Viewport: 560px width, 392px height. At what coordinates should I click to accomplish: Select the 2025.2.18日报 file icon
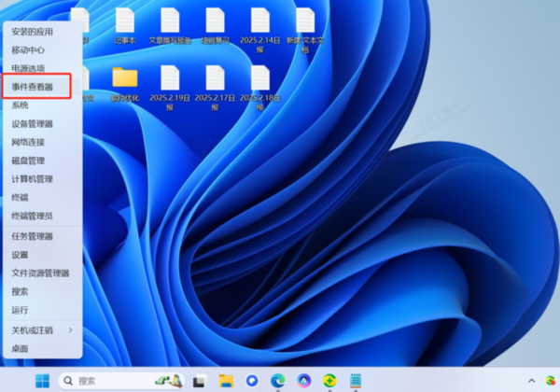[260, 88]
